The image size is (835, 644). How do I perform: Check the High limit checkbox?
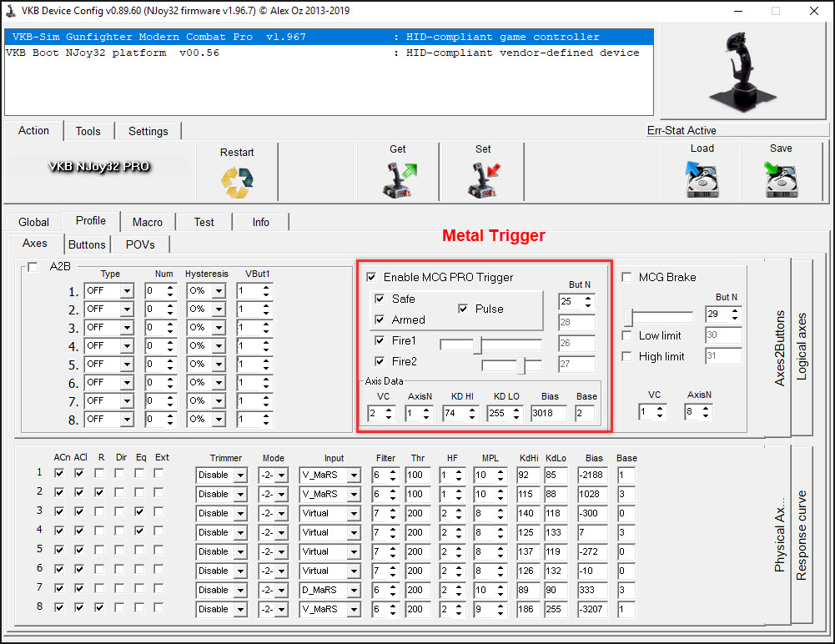tap(626, 356)
